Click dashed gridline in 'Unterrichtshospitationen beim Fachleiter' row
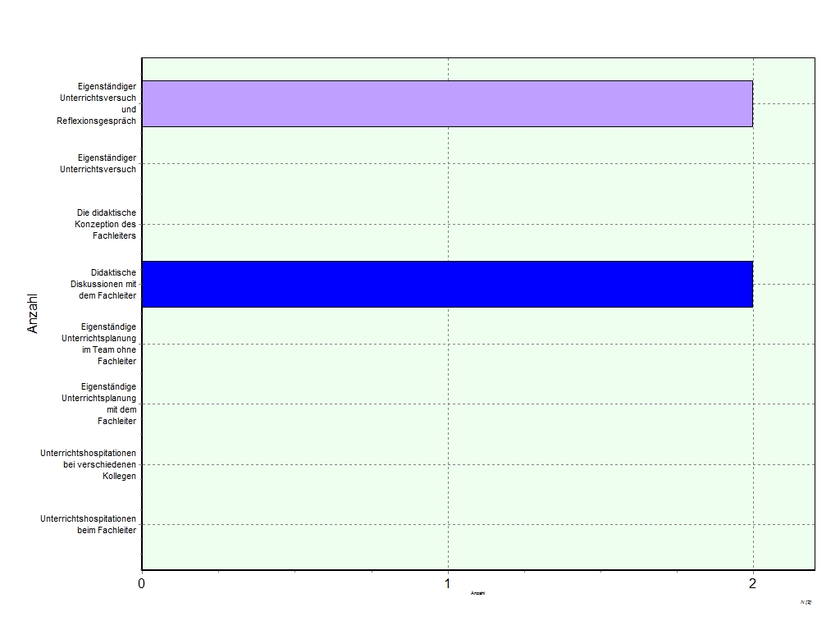 tap(328, 524)
